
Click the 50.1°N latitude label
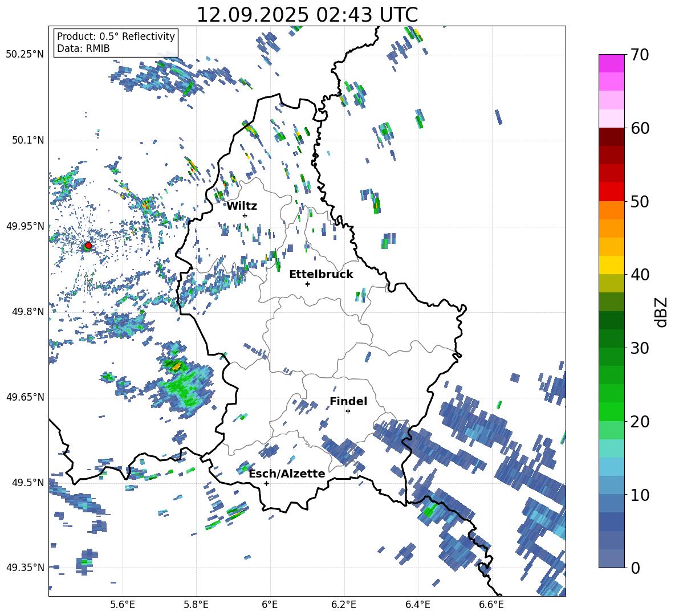(x=27, y=140)
